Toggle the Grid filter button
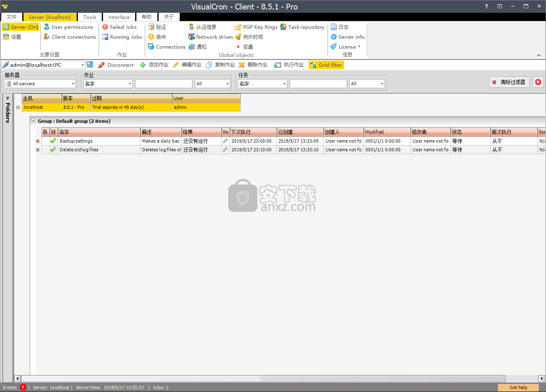Screen dimensions: 546x392 326,65
